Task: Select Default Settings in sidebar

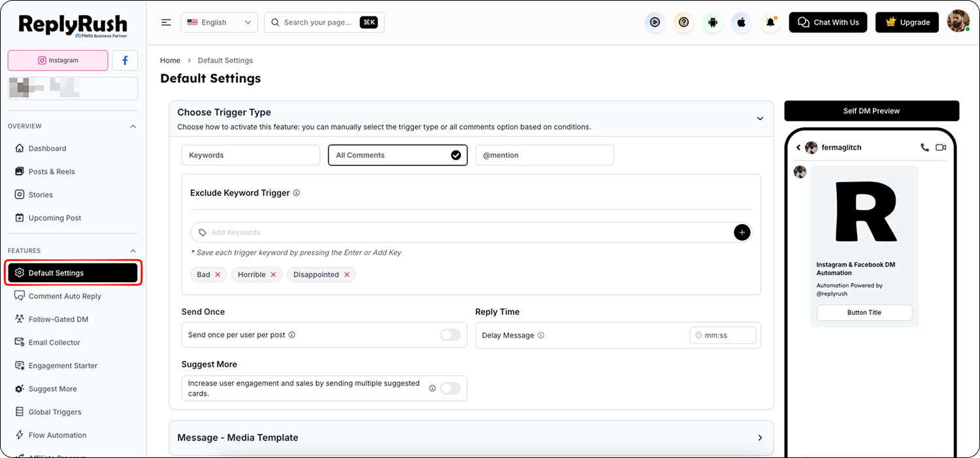Action: click(73, 272)
